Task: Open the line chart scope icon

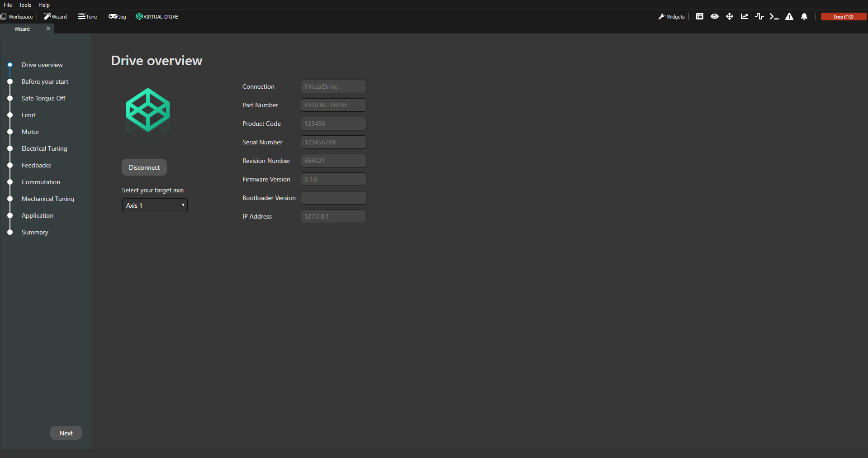Action: (744, 17)
